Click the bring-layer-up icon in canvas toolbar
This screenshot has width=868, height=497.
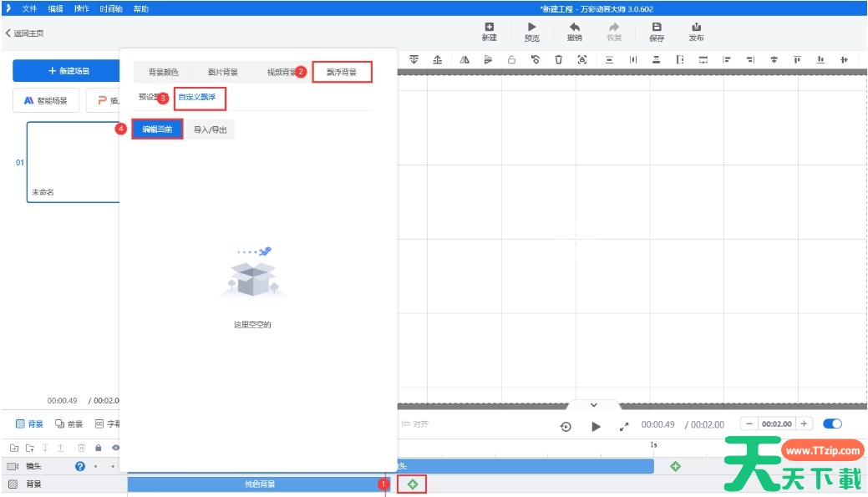437,59
